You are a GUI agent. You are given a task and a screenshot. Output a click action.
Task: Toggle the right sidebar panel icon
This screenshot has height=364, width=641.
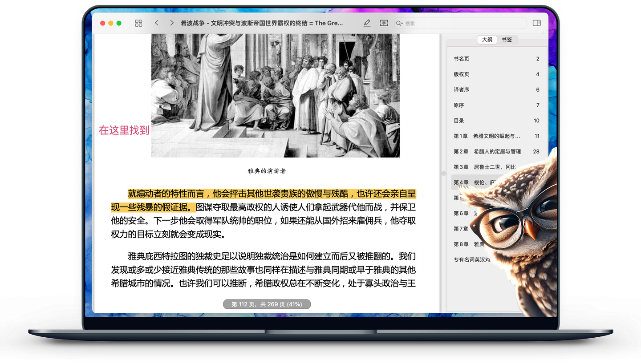pyautogui.click(x=536, y=23)
